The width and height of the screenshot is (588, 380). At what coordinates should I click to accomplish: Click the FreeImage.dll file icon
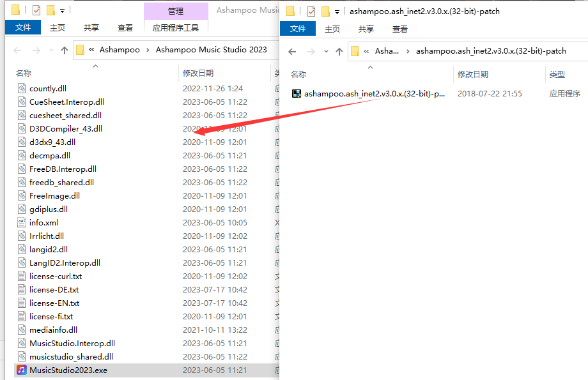point(22,195)
